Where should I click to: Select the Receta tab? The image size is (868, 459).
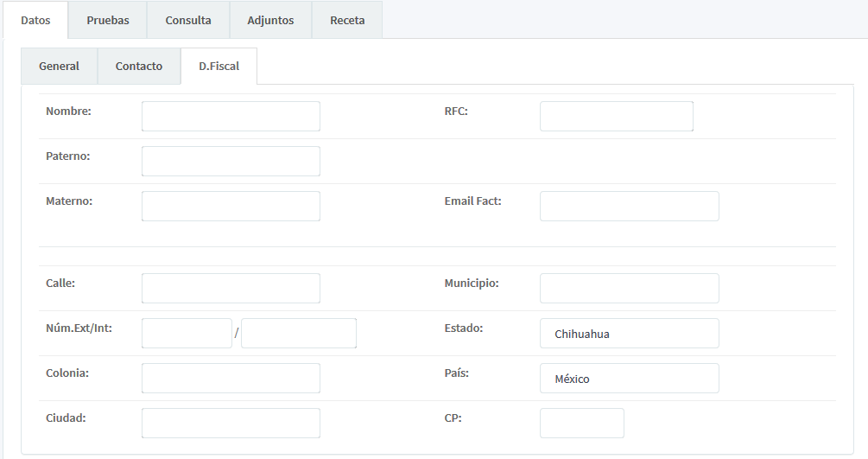pyautogui.click(x=347, y=20)
